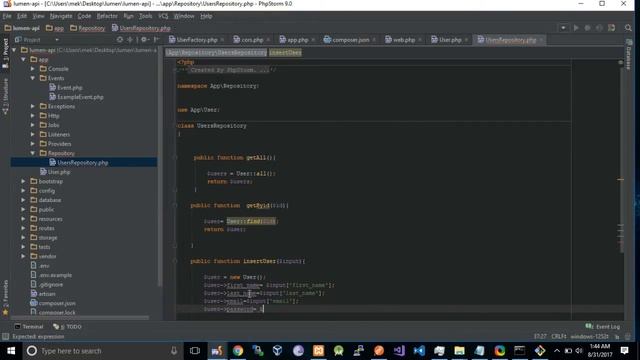This screenshot has height=360, width=640.
Task: Hide the Project tool window with pin icon
Action: click(156, 40)
